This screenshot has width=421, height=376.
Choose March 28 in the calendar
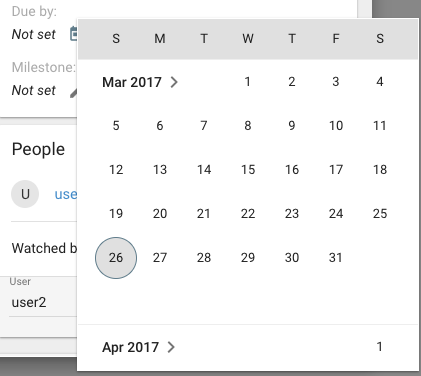204,258
